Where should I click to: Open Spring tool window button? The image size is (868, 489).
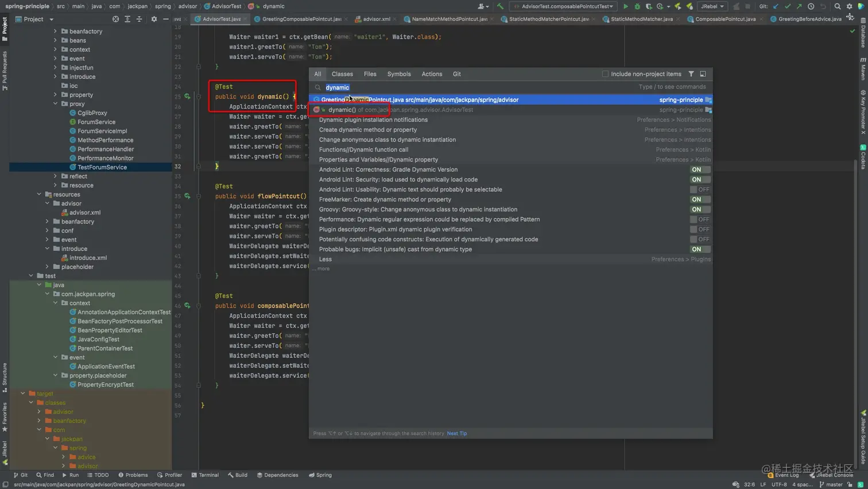point(320,475)
